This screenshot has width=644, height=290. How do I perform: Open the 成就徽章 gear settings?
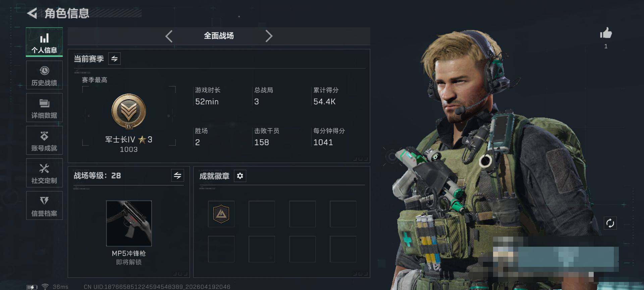point(240,176)
